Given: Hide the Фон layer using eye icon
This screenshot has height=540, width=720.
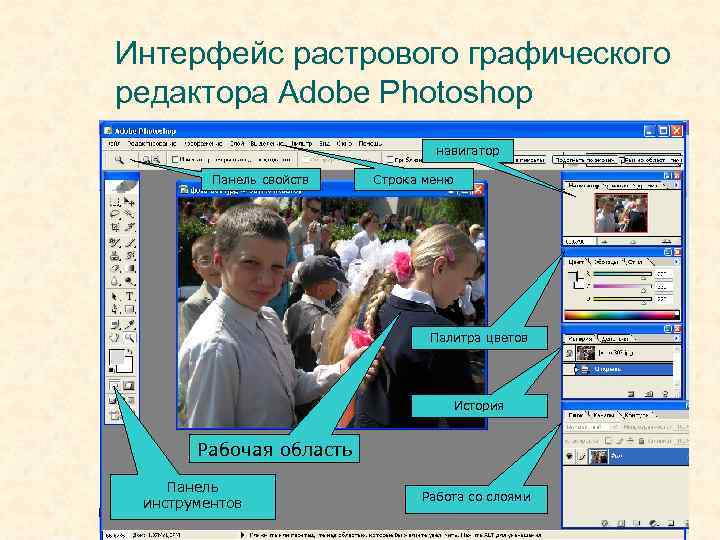Looking at the screenshot, I should click(569, 456).
